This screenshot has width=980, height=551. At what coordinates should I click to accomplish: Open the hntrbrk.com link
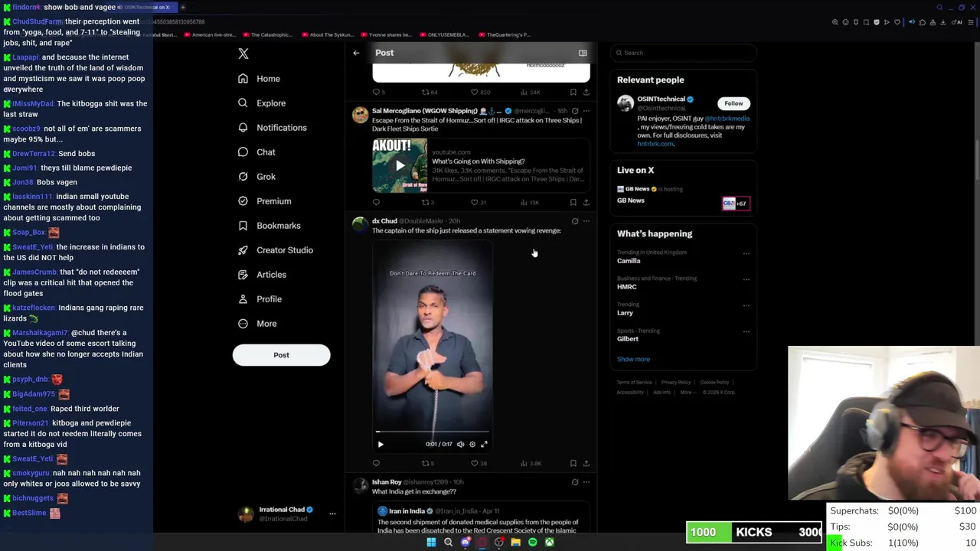pyautogui.click(x=655, y=144)
